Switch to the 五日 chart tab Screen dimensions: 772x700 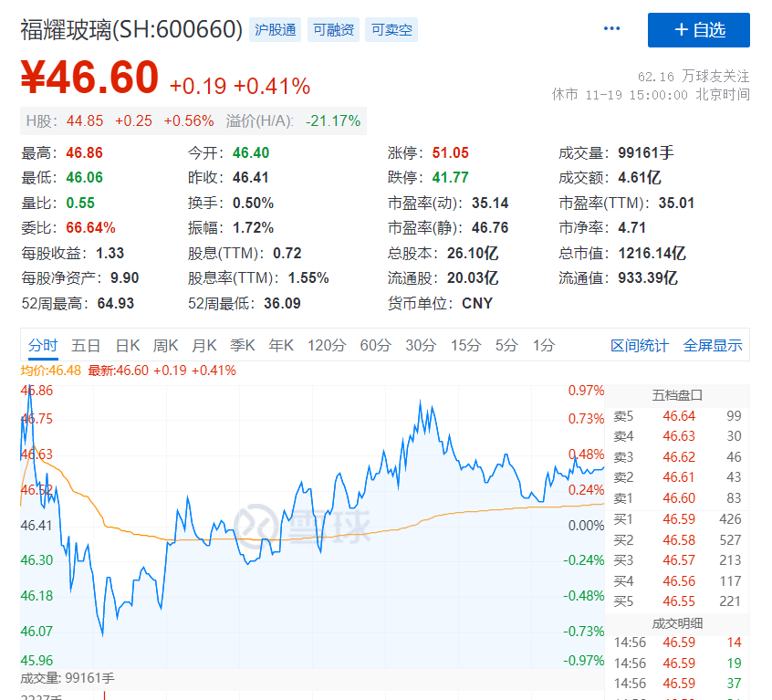point(86,345)
